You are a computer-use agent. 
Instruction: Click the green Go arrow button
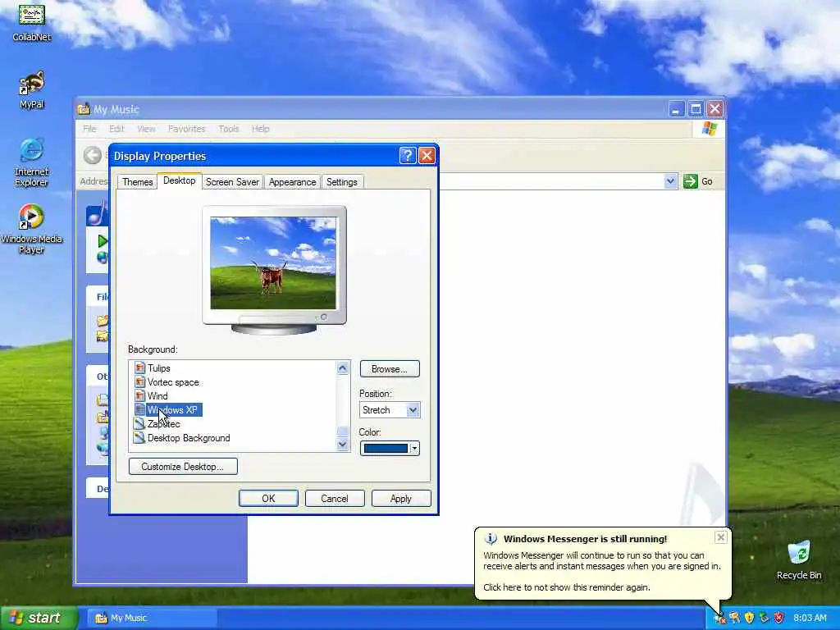click(691, 181)
